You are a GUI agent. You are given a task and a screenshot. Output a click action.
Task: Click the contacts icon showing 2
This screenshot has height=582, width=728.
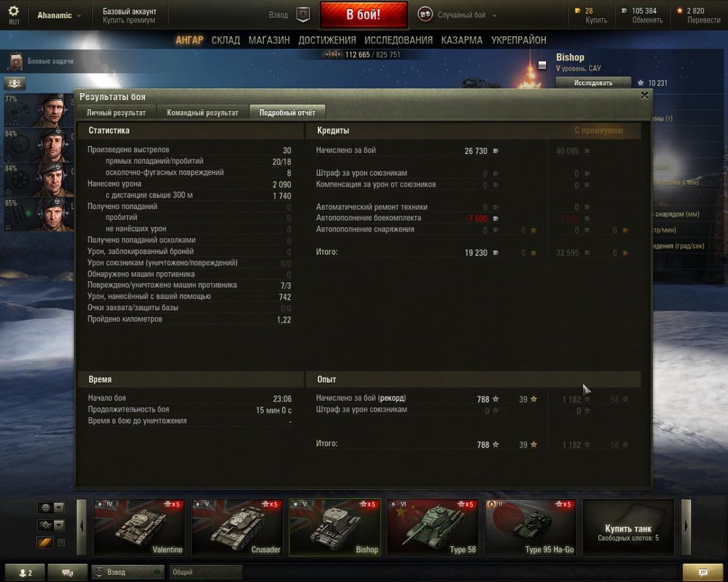[x=25, y=572]
